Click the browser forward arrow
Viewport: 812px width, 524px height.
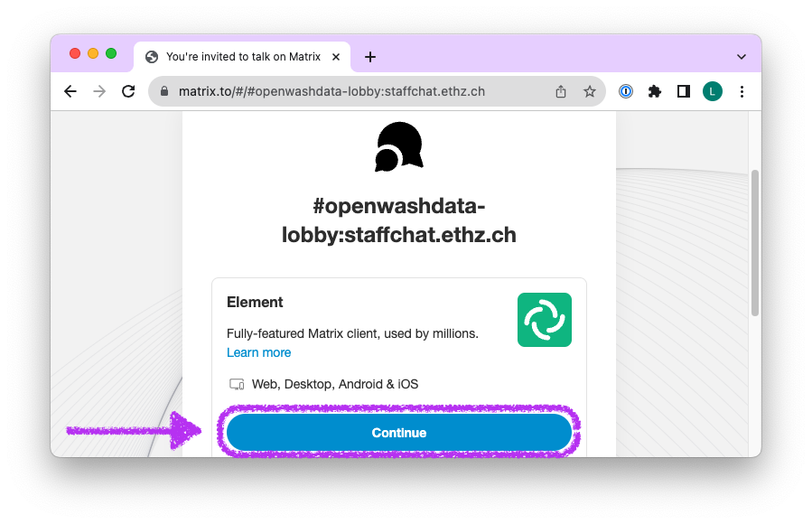coord(99,91)
